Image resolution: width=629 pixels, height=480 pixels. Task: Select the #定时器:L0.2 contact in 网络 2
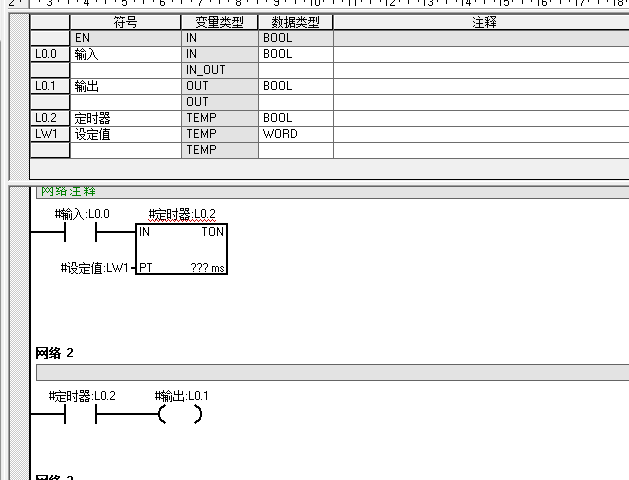pos(81,414)
